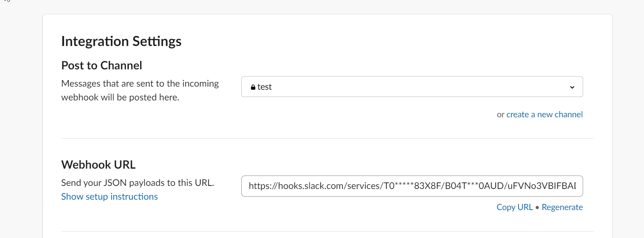Open the "create a new channel" link
Image resolution: width=644 pixels, height=238 pixels.
click(544, 114)
